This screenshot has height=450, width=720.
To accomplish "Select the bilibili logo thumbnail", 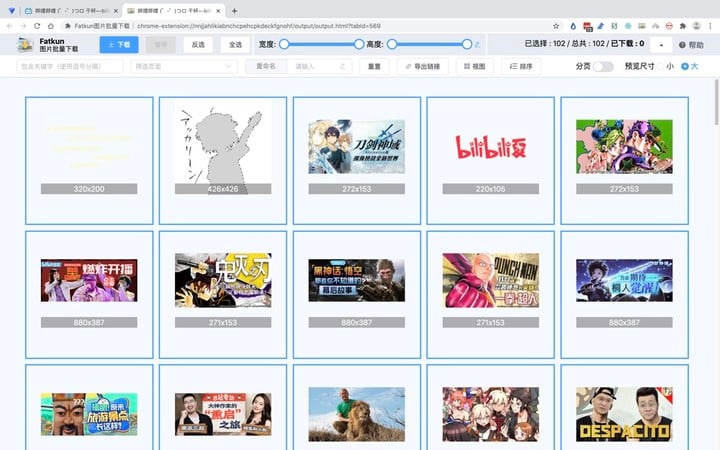I will coord(491,147).
